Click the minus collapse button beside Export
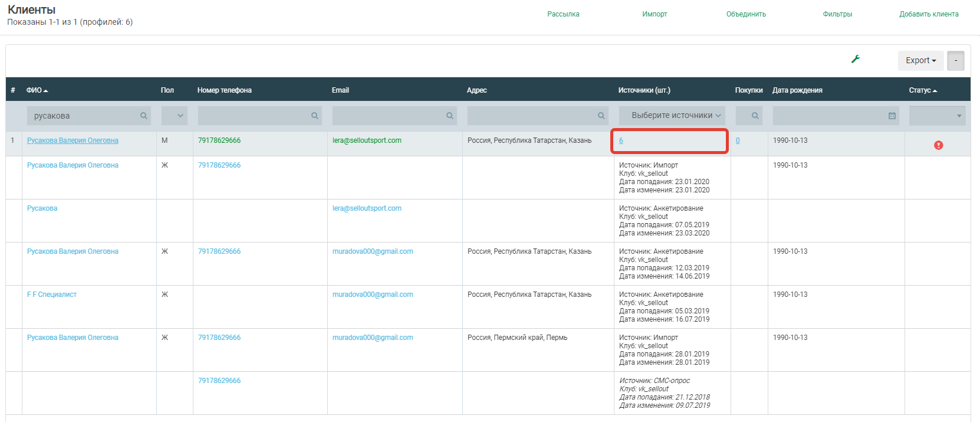 955,60
